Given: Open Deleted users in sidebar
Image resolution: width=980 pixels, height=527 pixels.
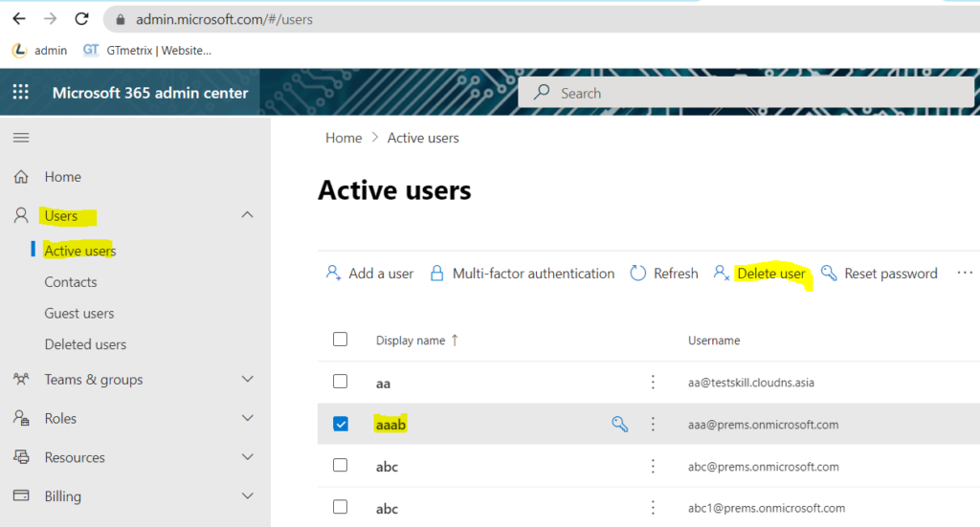Looking at the screenshot, I should pos(85,344).
